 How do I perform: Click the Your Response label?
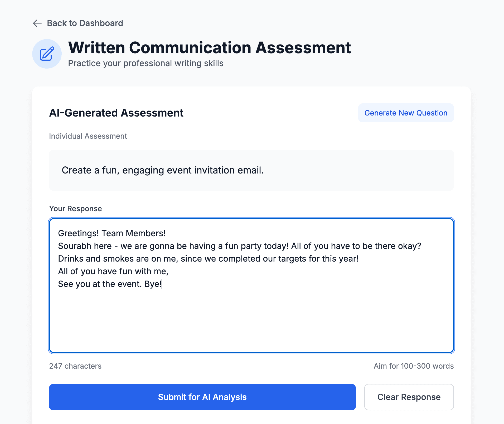(75, 209)
